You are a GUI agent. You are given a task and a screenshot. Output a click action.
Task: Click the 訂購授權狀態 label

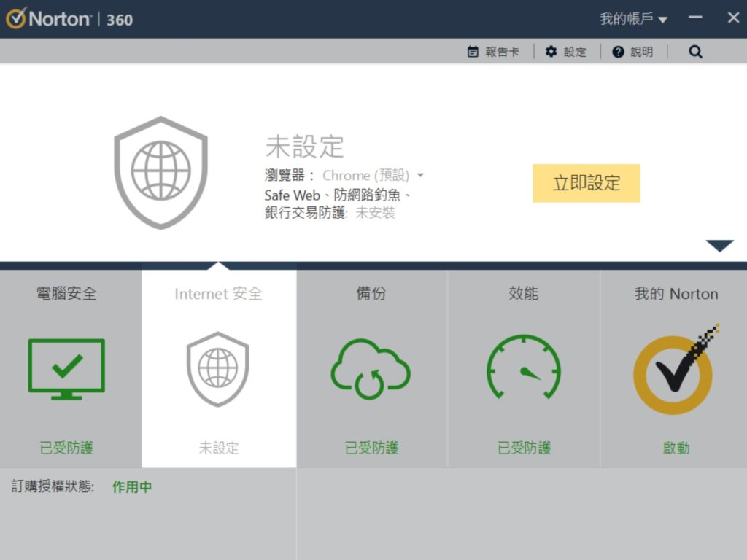pos(53,486)
